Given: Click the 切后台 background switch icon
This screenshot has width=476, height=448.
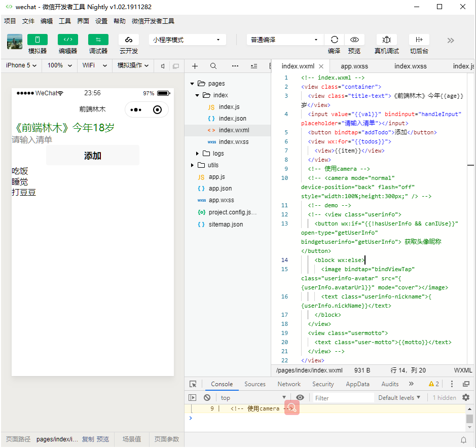Looking at the screenshot, I should pyautogui.click(x=419, y=40).
